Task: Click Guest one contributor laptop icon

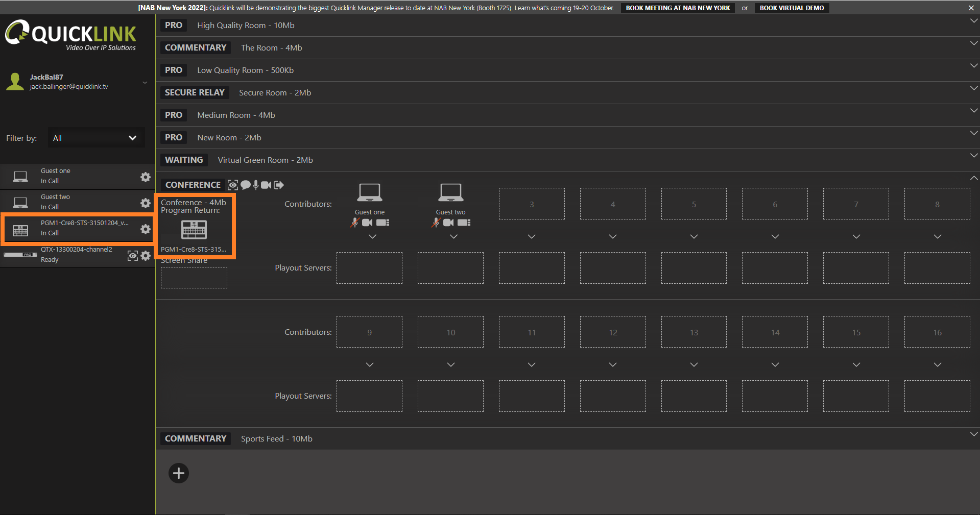Action: [x=369, y=192]
